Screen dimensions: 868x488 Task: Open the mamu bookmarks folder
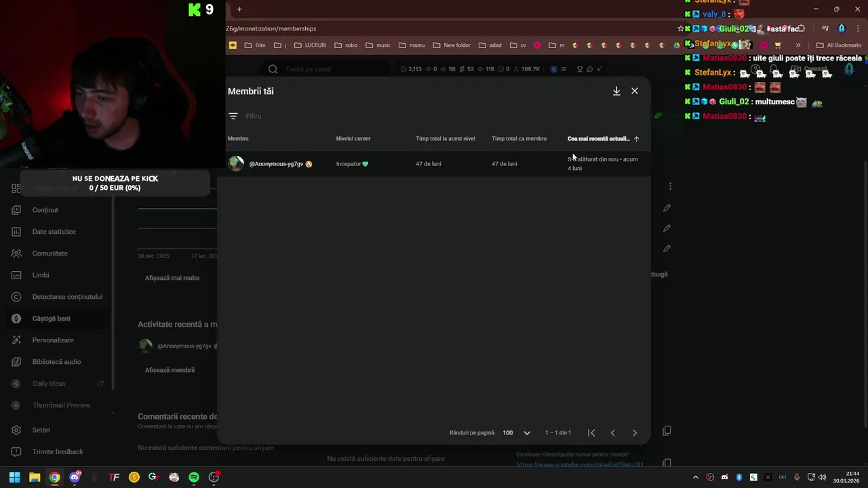coord(412,45)
